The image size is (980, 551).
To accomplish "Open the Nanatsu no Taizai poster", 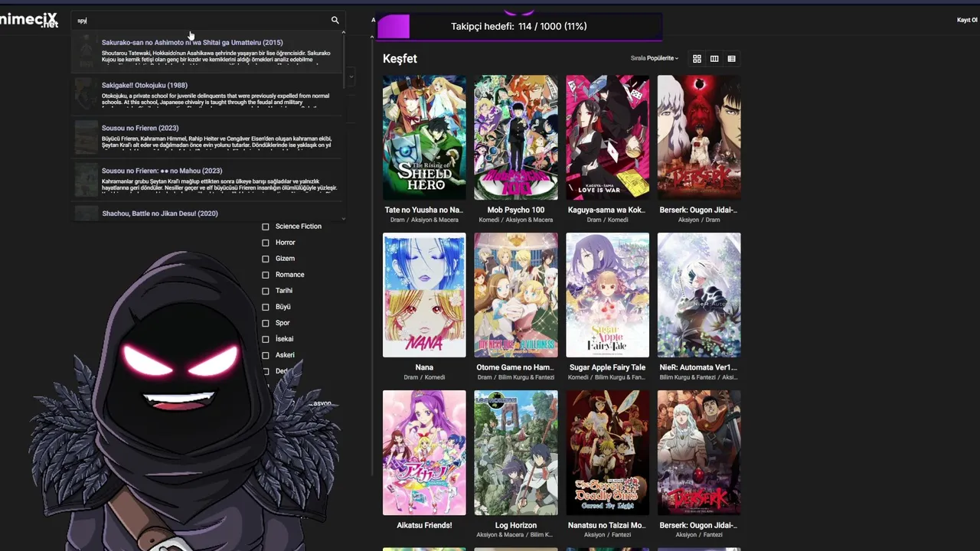I will (x=607, y=452).
